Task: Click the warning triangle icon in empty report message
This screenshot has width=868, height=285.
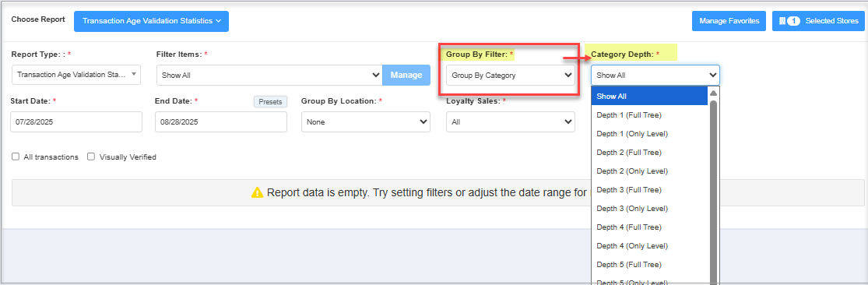Action: pyautogui.click(x=258, y=192)
